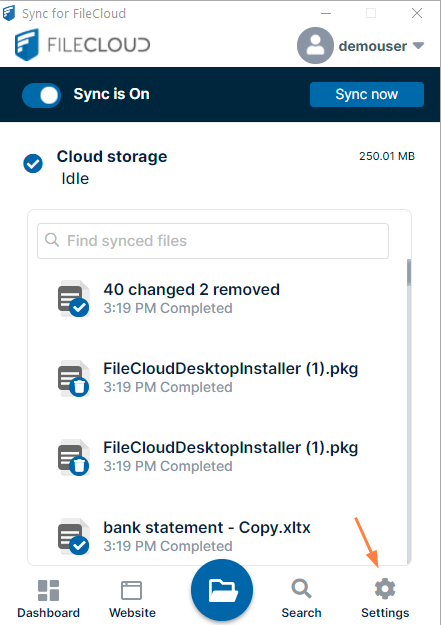The width and height of the screenshot is (441, 625).
Task: Click the bank statement - Copy.xltx file icon
Action: point(74,537)
